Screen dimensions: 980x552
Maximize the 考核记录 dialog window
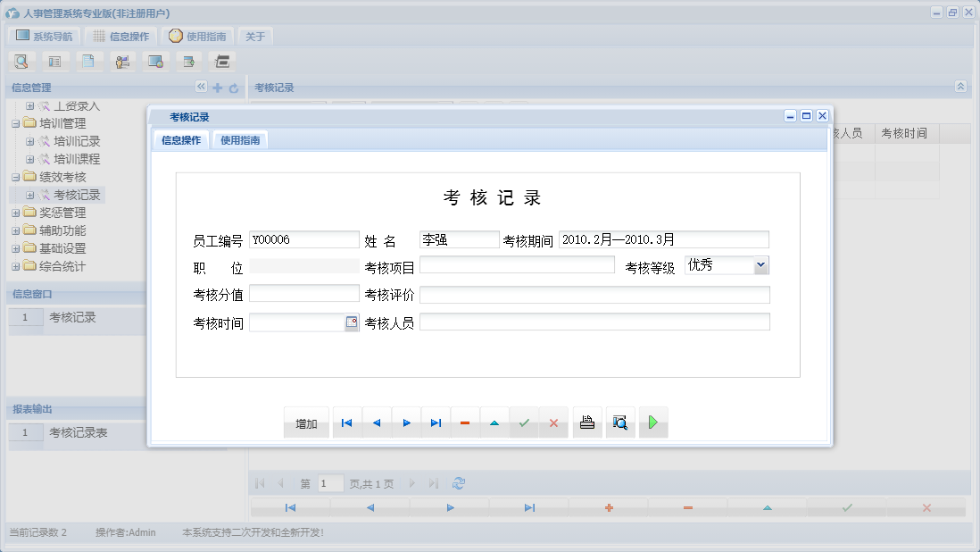(x=806, y=115)
